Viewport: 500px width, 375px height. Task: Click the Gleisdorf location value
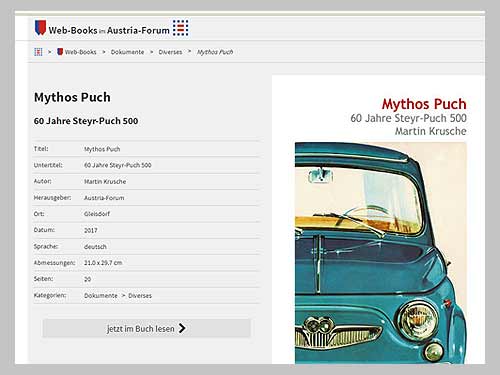click(97, 214)
